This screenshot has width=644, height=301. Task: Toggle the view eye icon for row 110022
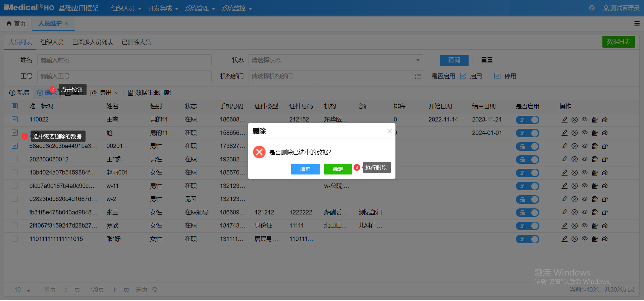coord(585,119)
